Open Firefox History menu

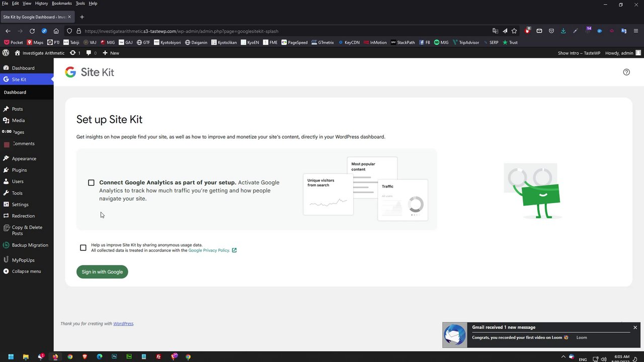41,4
